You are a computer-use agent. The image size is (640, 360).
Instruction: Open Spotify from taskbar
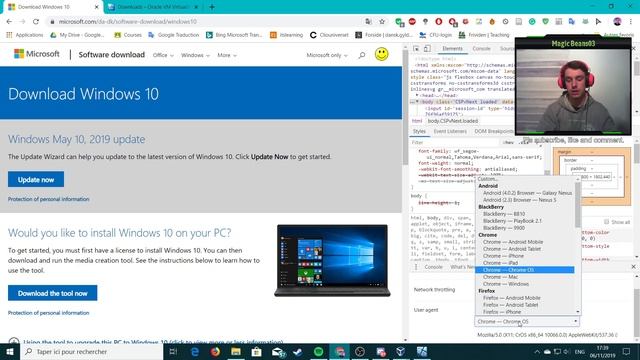click(x=318, y=351)
